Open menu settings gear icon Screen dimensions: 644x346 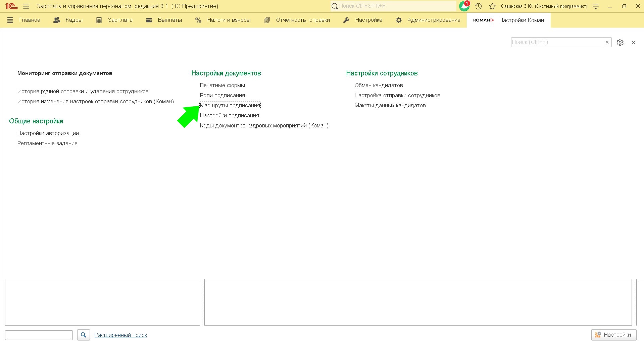[620, 42]
